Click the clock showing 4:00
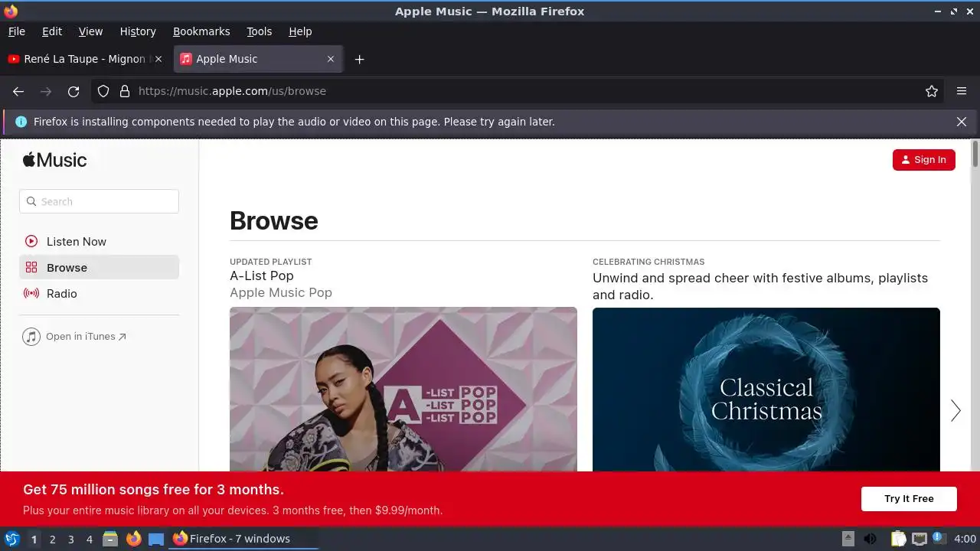Viewport: 980px width, 551px height. click(965, 539)
